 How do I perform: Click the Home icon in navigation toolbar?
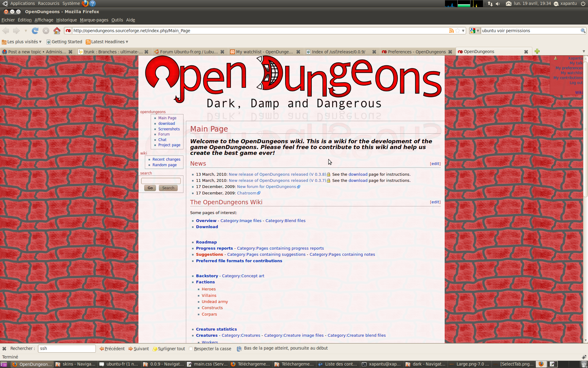57,31
